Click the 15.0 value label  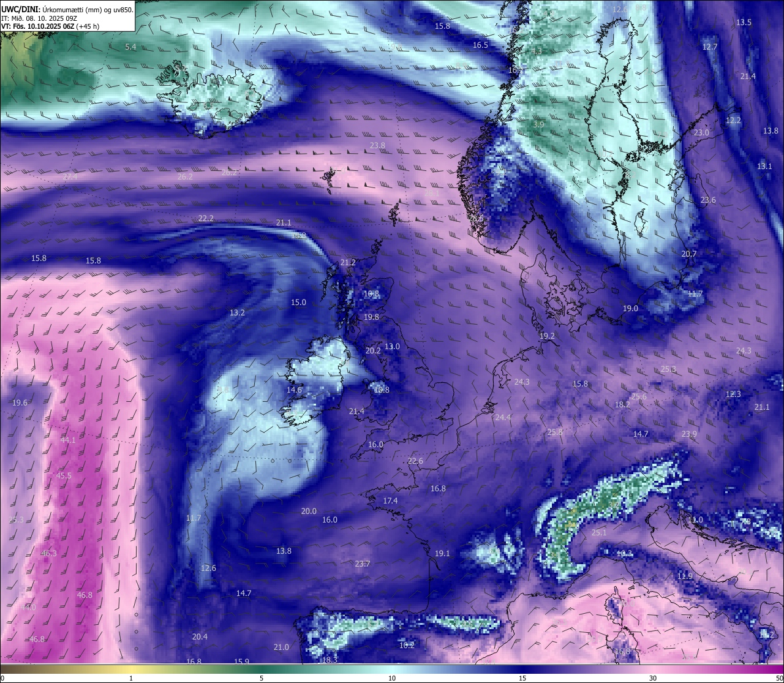pos(298,302)
